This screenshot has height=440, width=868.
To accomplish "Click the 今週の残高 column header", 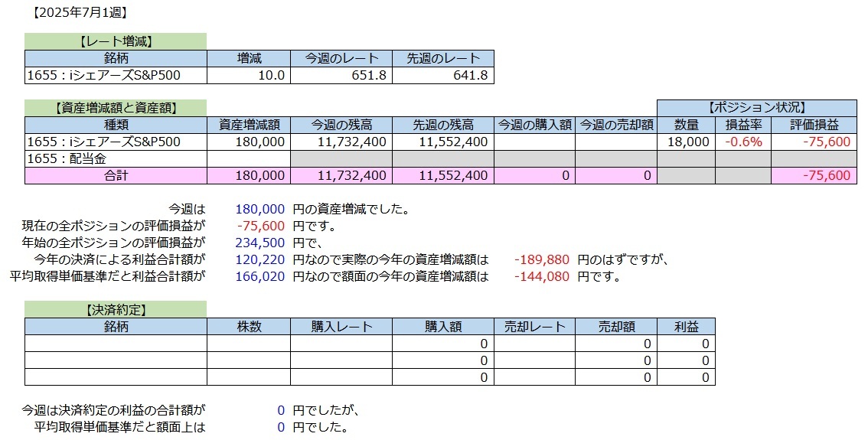I will click(341, 125).
